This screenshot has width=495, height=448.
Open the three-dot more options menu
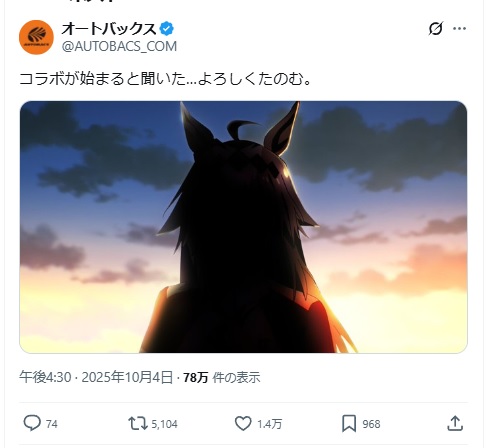[x=459, y=29]
